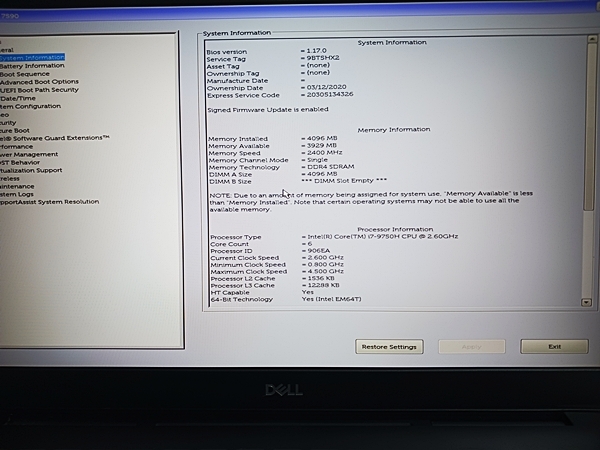Click the Service Tag value 9BTSHX2

323,58
